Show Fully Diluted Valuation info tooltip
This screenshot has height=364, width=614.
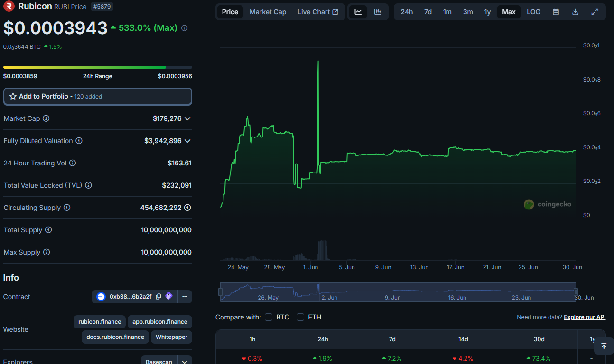click(79, 141)
